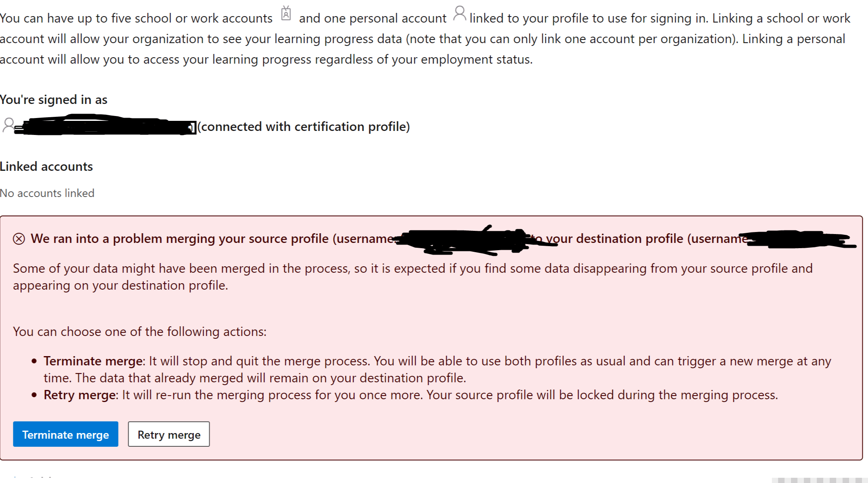Click the You can choose one of the following actions text
Viewport: 868px width, 483px height.
[139, 332]
